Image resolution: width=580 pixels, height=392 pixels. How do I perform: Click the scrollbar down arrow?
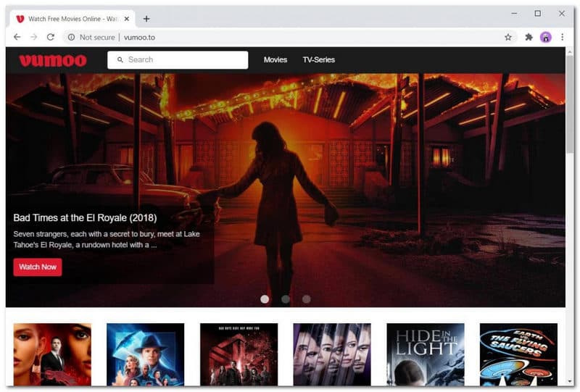(x=570, y=381)
